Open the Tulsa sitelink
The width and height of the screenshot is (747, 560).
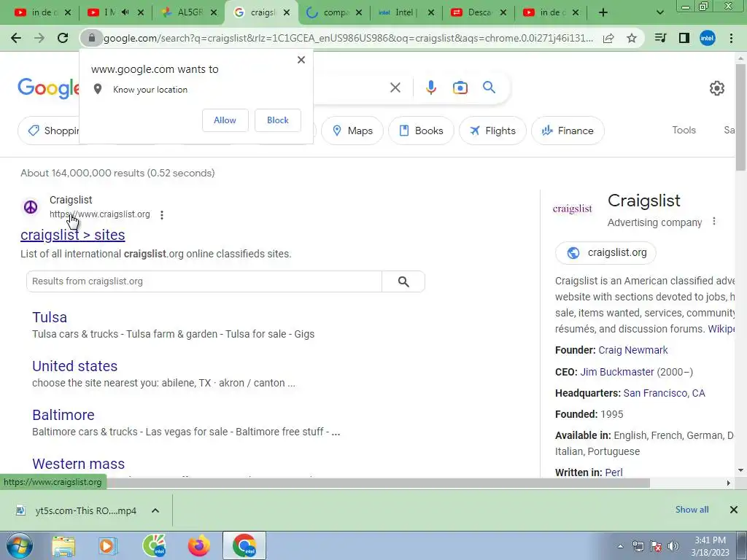point(50,317)
